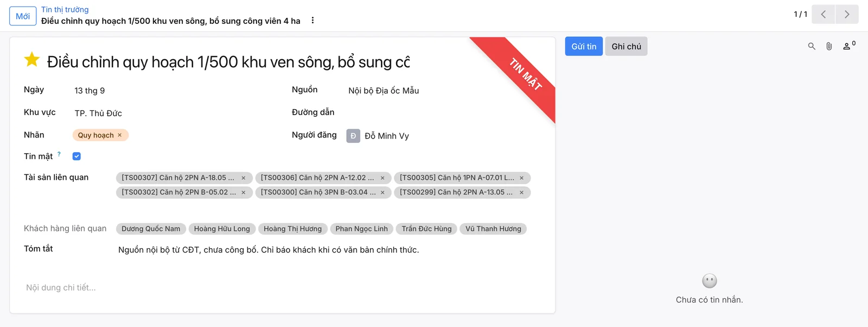Show tooltip for Tin mật help question mark
Image resolution: width=868 pixels, height=327 pixels.
pyautogui.click(x=59, y=154)
